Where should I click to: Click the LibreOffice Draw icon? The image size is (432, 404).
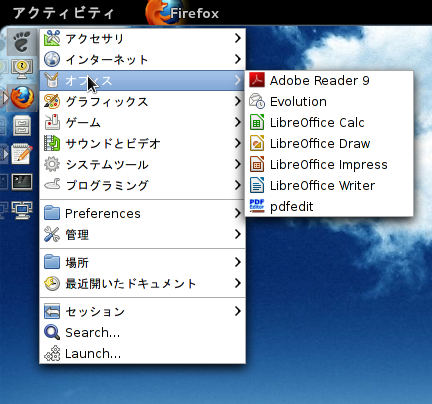257,143
